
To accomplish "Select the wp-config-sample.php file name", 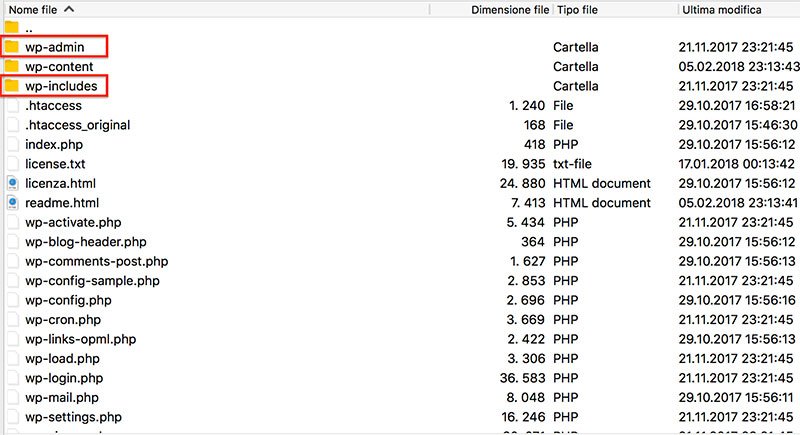I will click(92, 280).
